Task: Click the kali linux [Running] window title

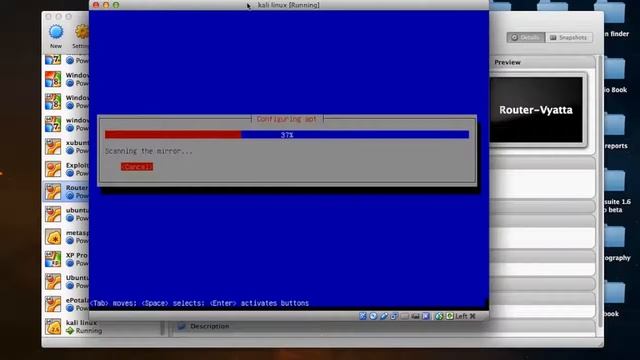Action: (x=289, y=5)
